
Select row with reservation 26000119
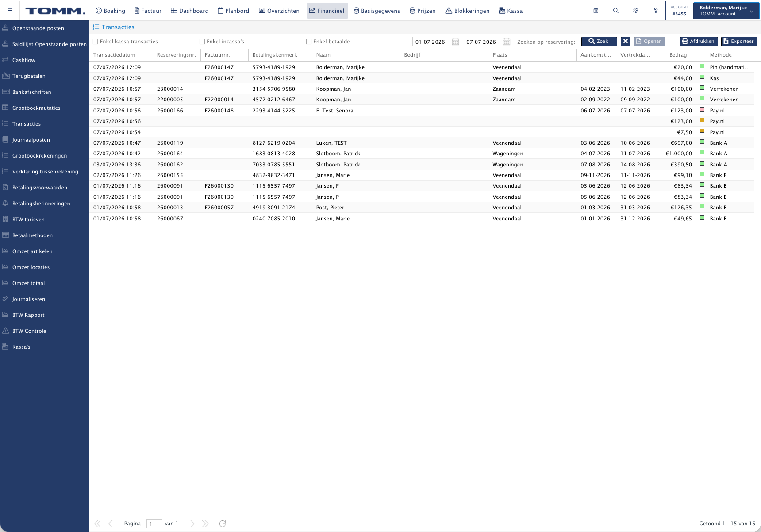[422, 143]
